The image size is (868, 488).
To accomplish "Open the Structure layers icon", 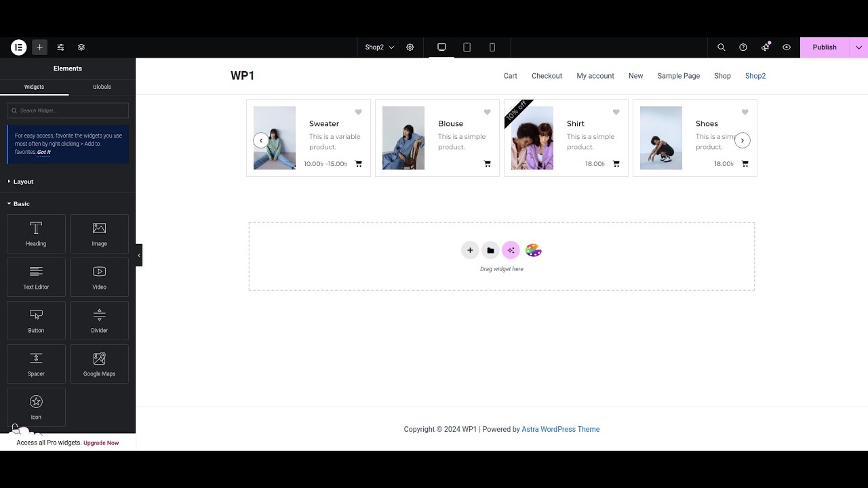I will tap(81, 47).
